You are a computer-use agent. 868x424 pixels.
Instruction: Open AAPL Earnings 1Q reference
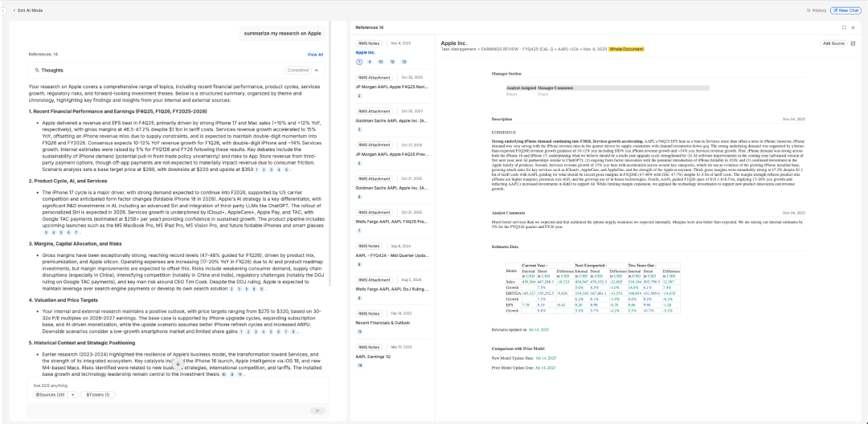[373, 357]
